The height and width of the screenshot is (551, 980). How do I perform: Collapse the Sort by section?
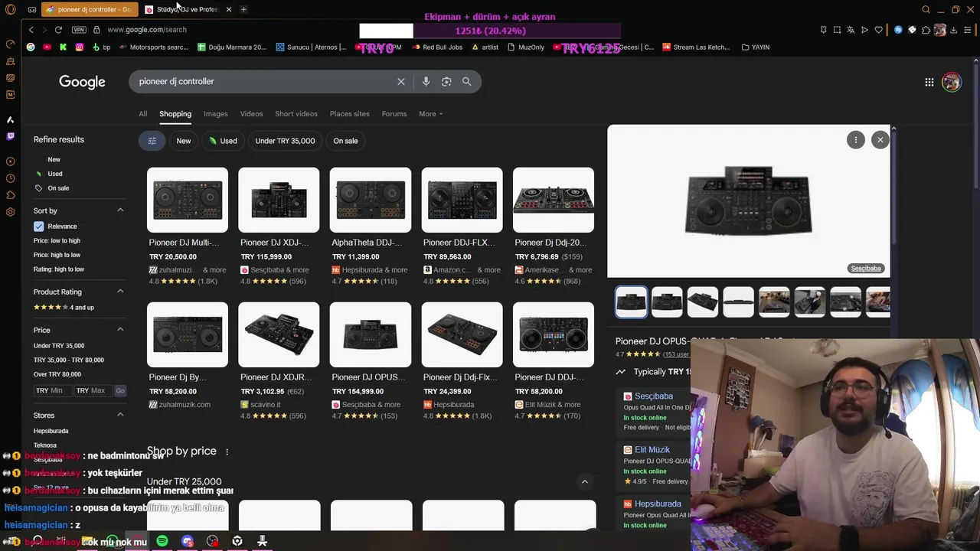[x=120, y=210]
